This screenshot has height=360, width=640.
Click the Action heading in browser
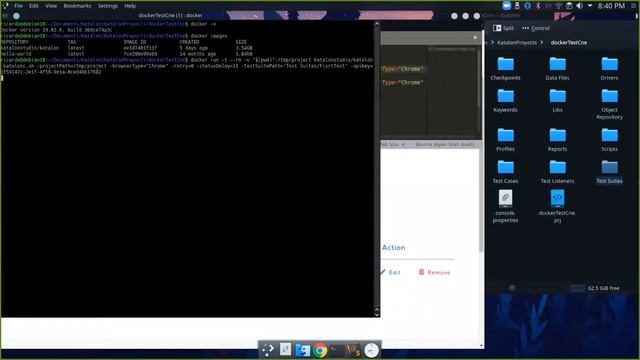[x=393, y=247]
